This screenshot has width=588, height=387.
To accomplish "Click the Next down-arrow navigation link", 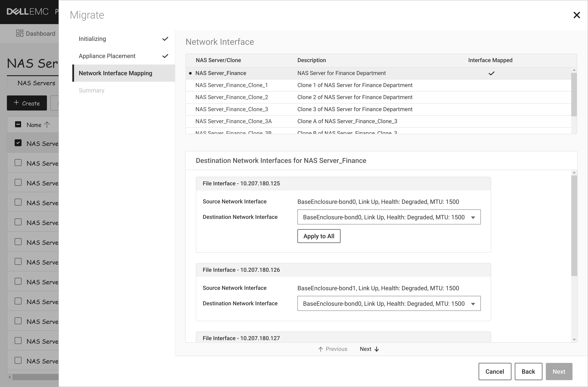I will pyautogui.click(x=369, y=349).
